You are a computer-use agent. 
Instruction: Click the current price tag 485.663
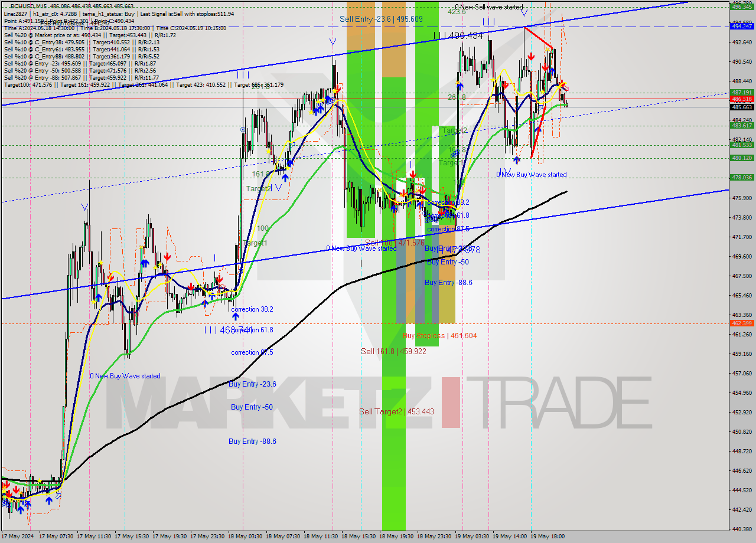click(x=741, y=107)
